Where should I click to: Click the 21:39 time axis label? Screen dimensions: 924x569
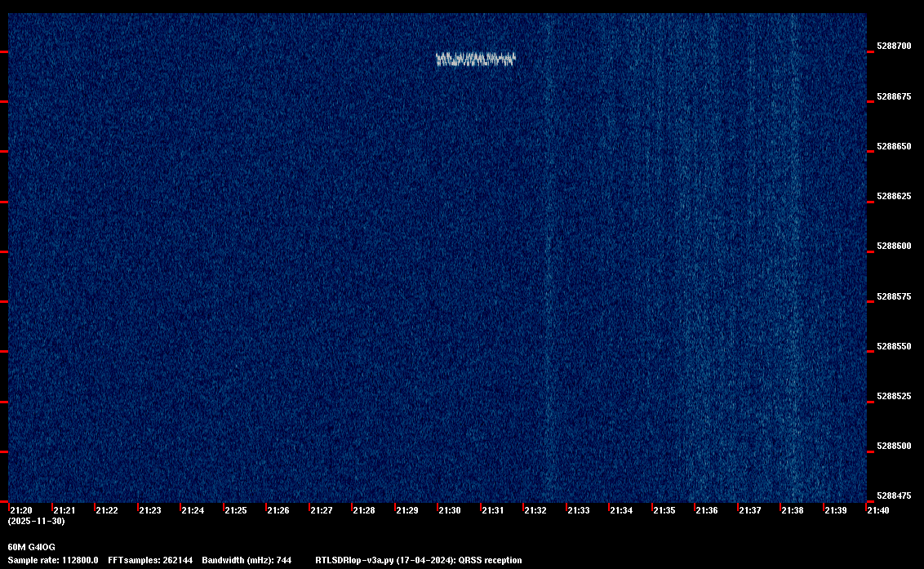[x=836, y=510]
